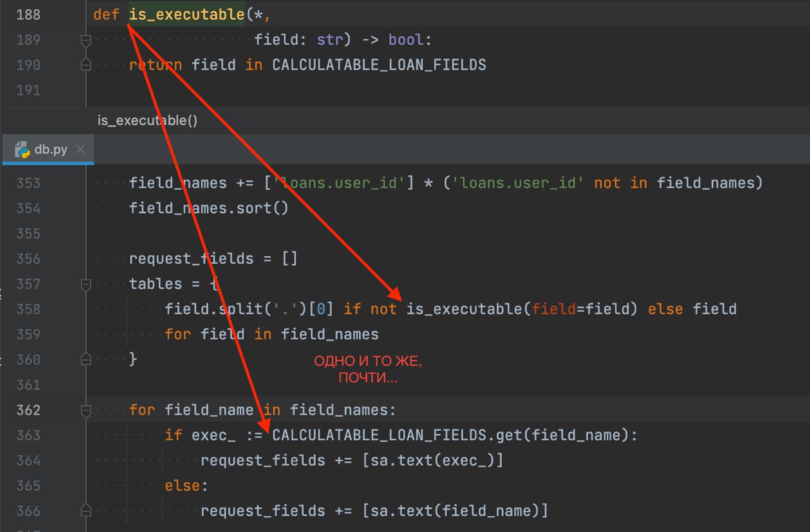Click line number 191 in the gutter
This screenshot has height=532, width=810.
point(28,90)
